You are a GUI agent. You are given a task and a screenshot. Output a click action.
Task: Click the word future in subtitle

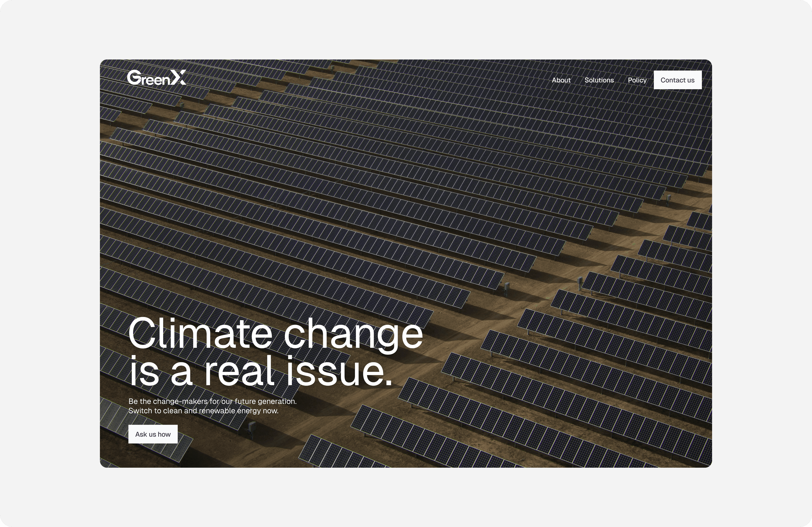coord(245,401)
